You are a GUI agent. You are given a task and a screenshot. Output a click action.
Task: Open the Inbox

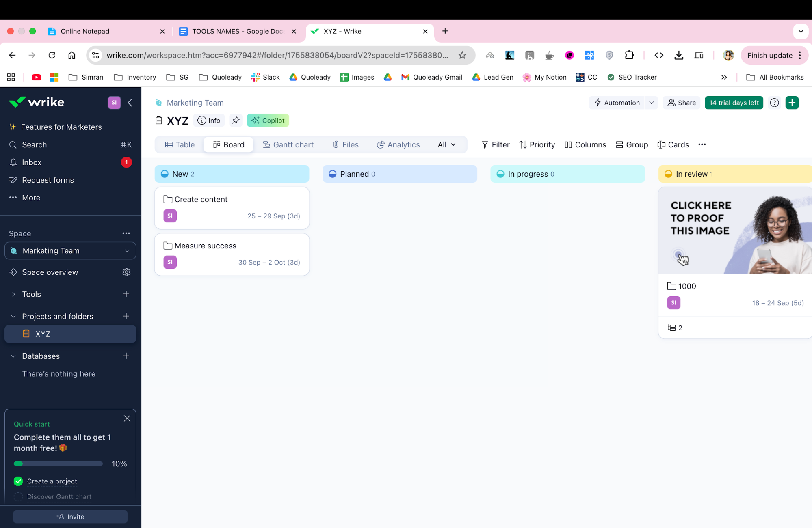(32, 162)
